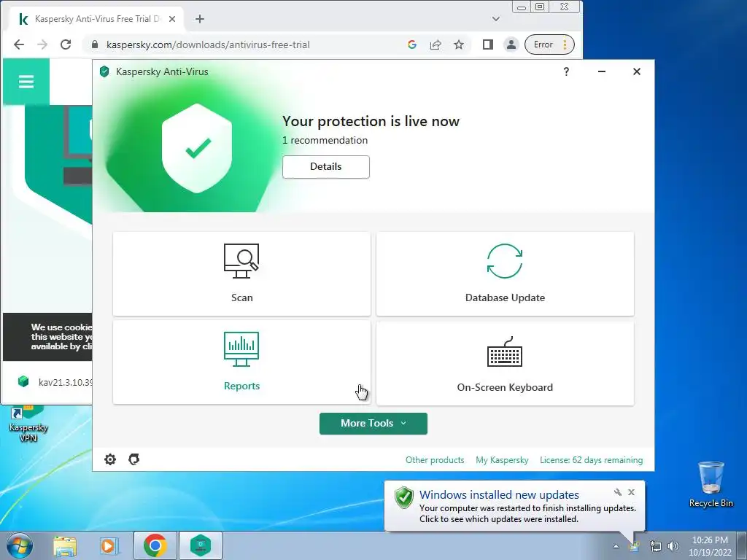Click the share page icon in Chrome
Screen dimensions: 747x560
coord(436,44)
